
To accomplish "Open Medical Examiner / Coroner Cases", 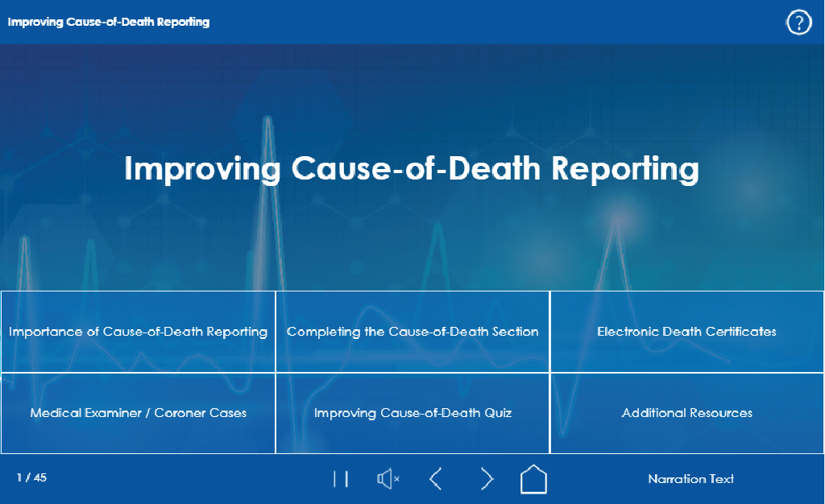I will tap(137, 412).
